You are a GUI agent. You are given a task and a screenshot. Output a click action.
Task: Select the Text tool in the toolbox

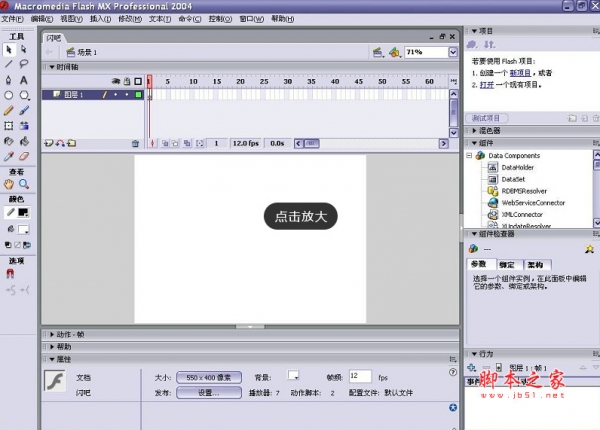point(23,79)
